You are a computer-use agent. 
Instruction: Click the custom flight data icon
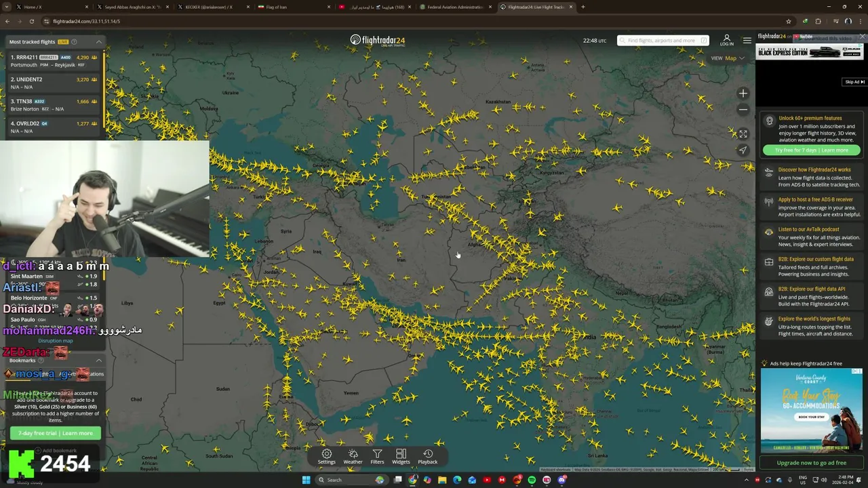coord(769,262)
